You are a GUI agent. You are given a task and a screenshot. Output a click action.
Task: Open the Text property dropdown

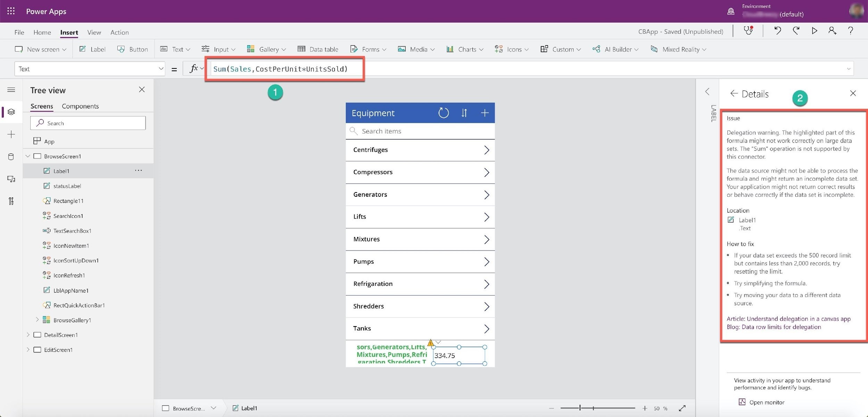pos(90,69)
